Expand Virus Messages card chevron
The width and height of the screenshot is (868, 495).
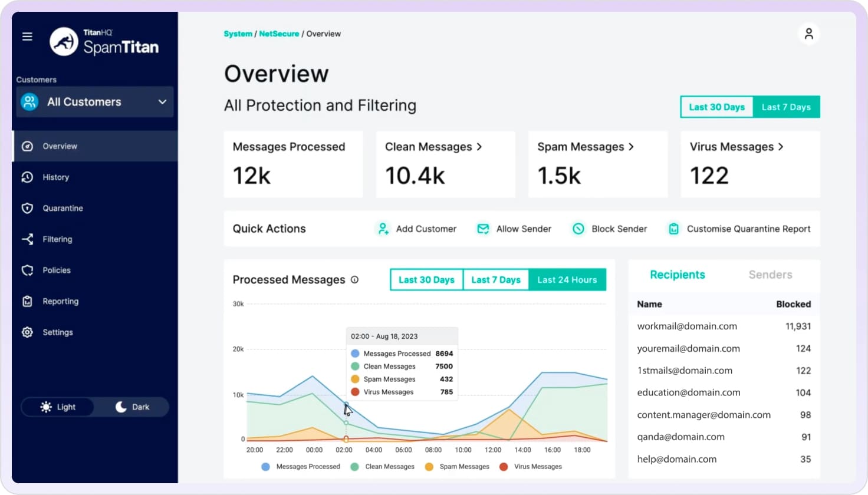coord(781,147)
